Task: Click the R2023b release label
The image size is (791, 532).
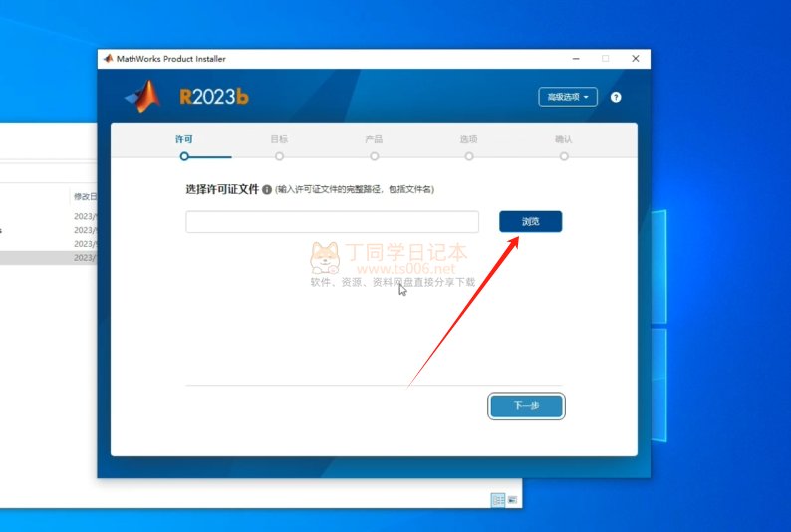Action: pyautogui.click(x=214, y=97)
